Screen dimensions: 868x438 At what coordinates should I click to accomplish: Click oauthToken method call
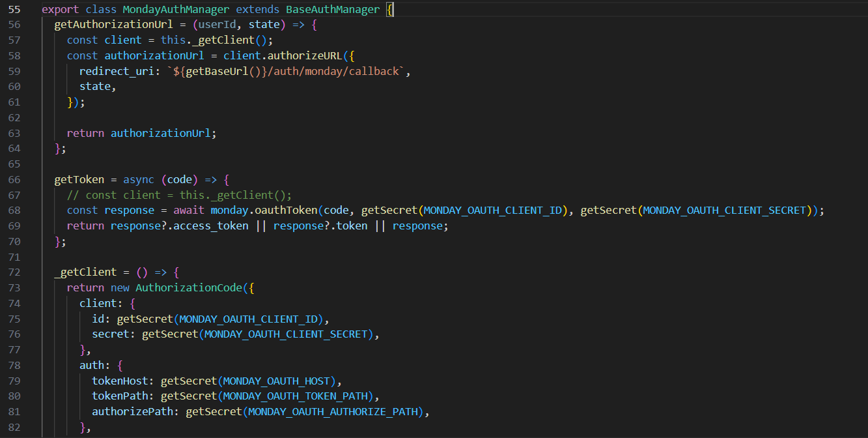(286, 210)
